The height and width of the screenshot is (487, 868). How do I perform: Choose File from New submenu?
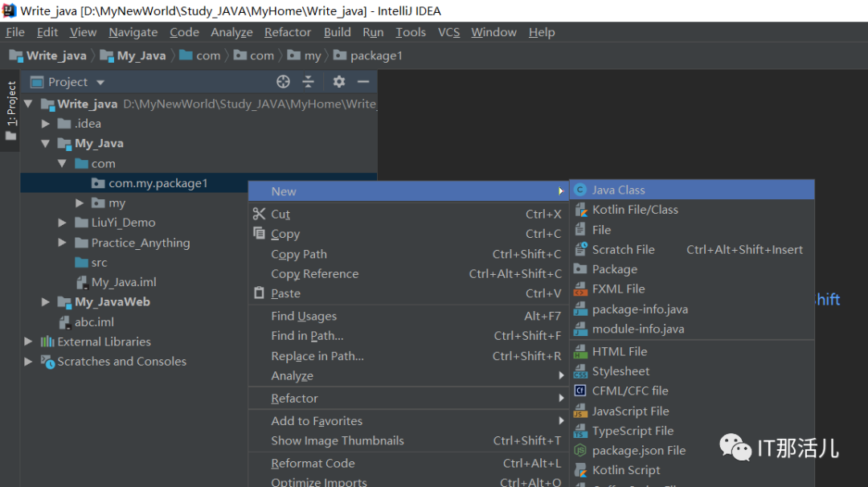pos(692,230)
